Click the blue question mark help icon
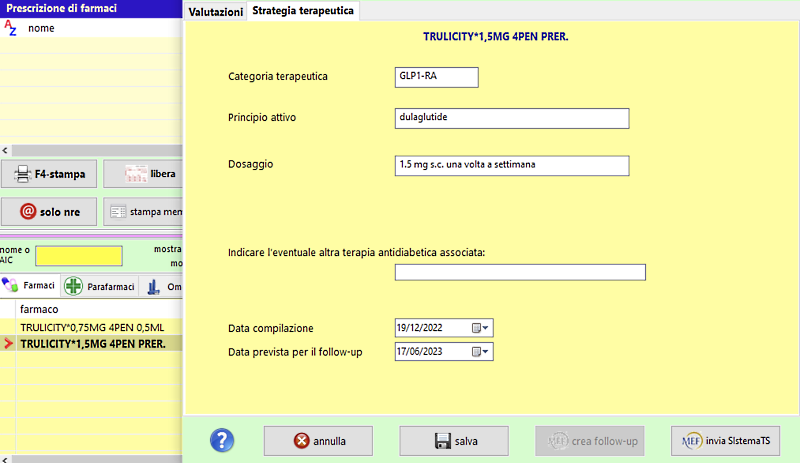The width and height of the screenshot is (800, 463). click(221, 440)
